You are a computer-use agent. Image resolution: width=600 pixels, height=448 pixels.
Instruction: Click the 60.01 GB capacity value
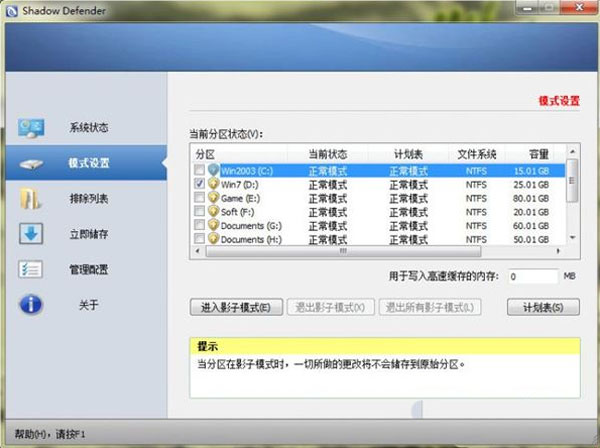(531, 226)
